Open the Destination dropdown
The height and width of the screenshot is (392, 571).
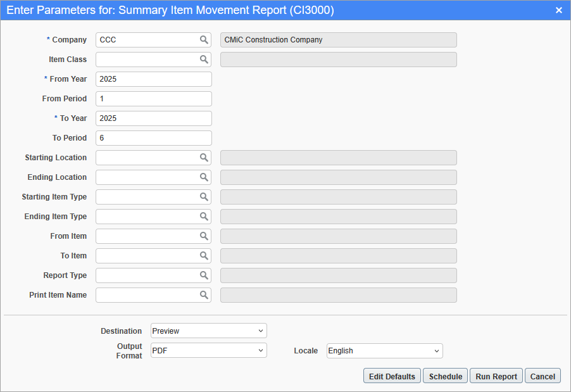pos(208,330)
